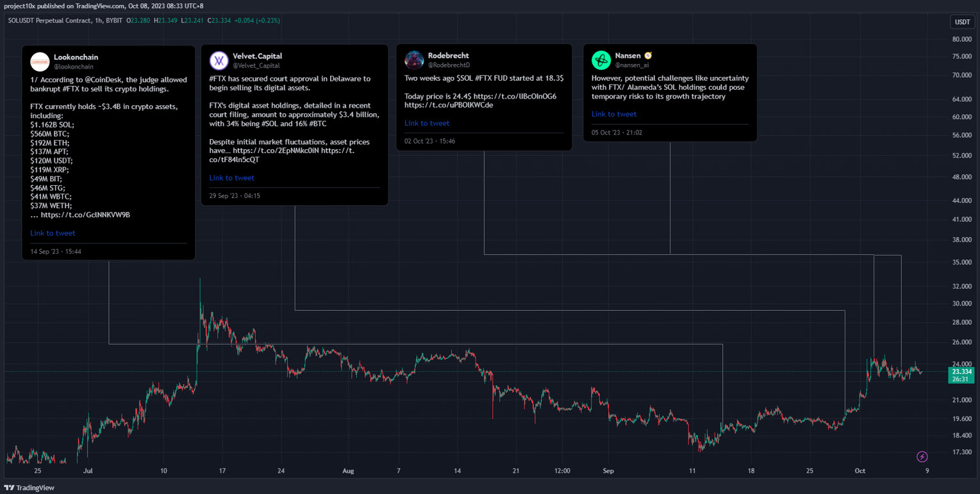The image size is (980, 494).
Task: Click the 30.000 price axis label
Action: point(963,304)
